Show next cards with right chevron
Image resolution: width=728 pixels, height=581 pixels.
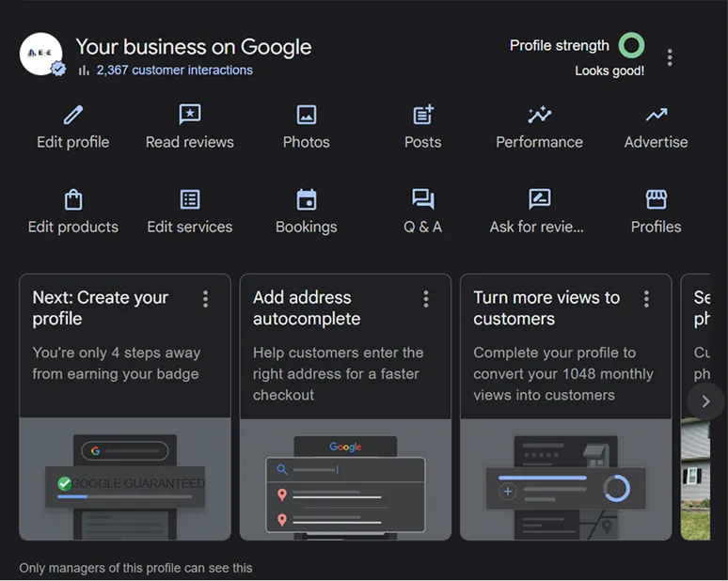click(x=705, y=401)
